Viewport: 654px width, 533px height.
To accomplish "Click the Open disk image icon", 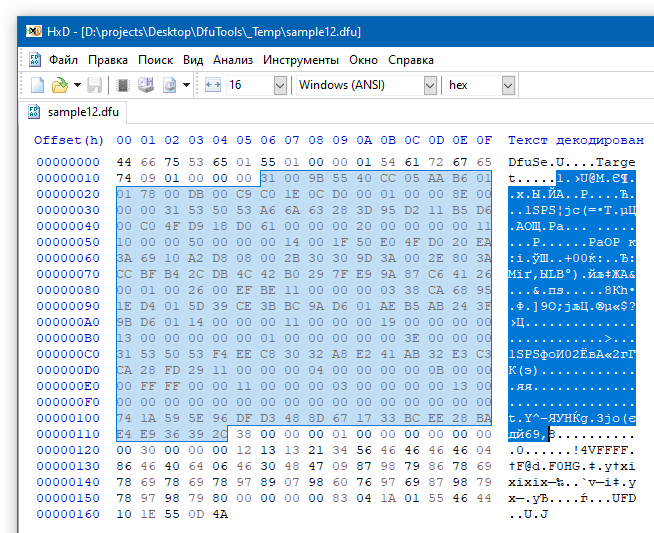I will pyautogui.click(x=169, y=85).
